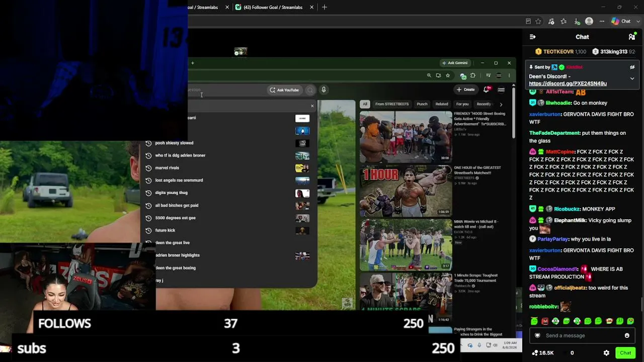Choose suggestion lost angels rae sremmurd

228,180
